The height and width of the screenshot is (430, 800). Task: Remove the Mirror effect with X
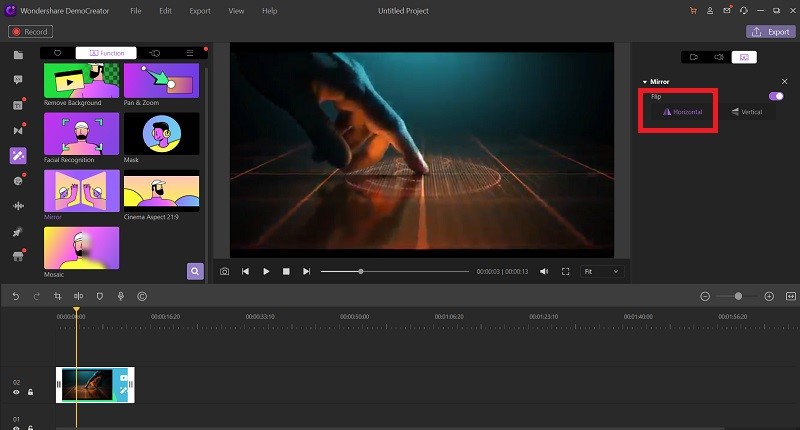pyautogui.click(x=785, y=82)
